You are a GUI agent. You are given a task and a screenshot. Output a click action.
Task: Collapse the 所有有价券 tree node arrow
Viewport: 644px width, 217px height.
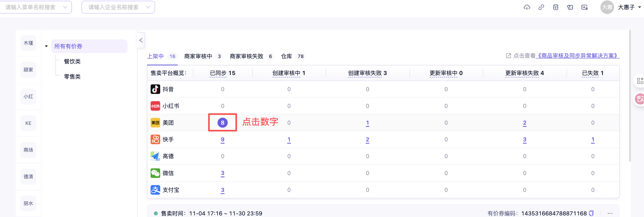tap(46, 46)
